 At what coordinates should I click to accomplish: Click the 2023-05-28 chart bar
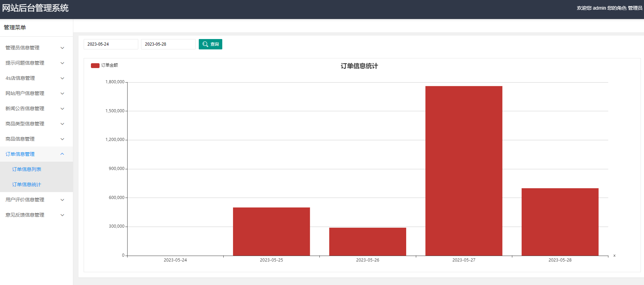point(560,222)
